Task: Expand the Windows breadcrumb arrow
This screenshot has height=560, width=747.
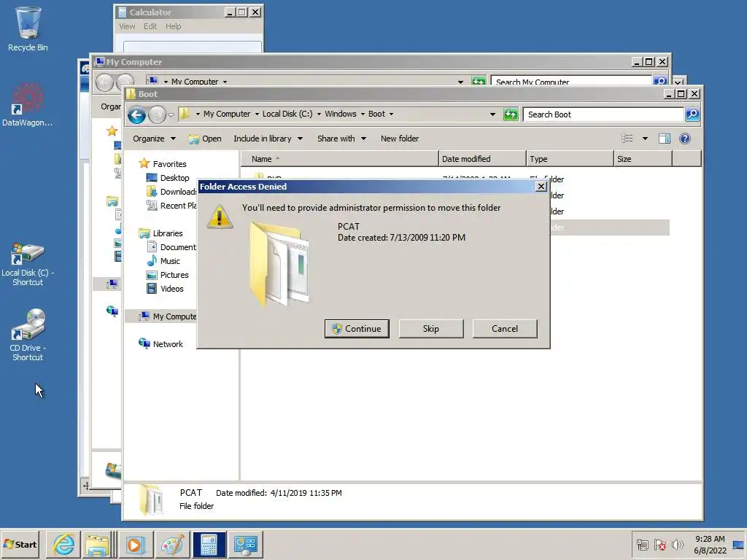Action: (x=363, y=114)
